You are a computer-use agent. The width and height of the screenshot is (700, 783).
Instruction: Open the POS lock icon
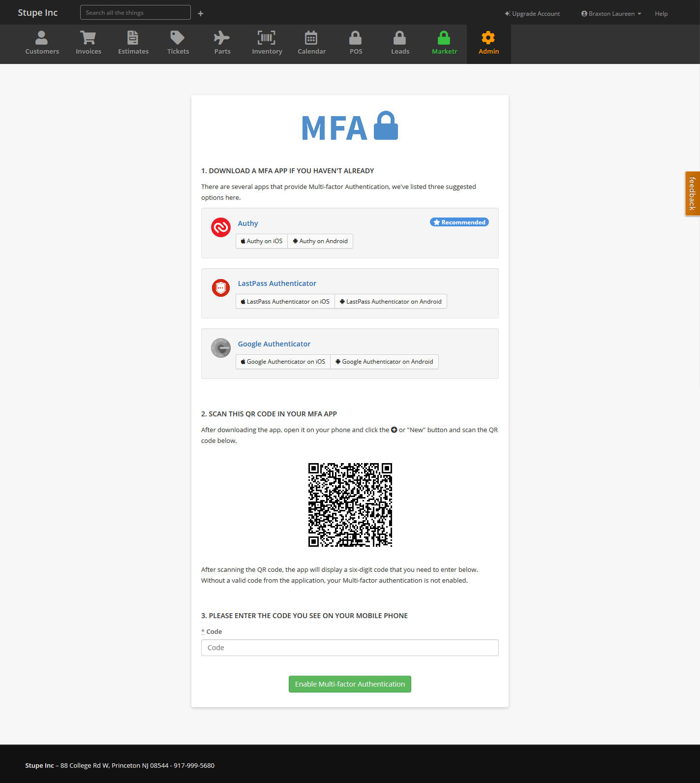356,38
